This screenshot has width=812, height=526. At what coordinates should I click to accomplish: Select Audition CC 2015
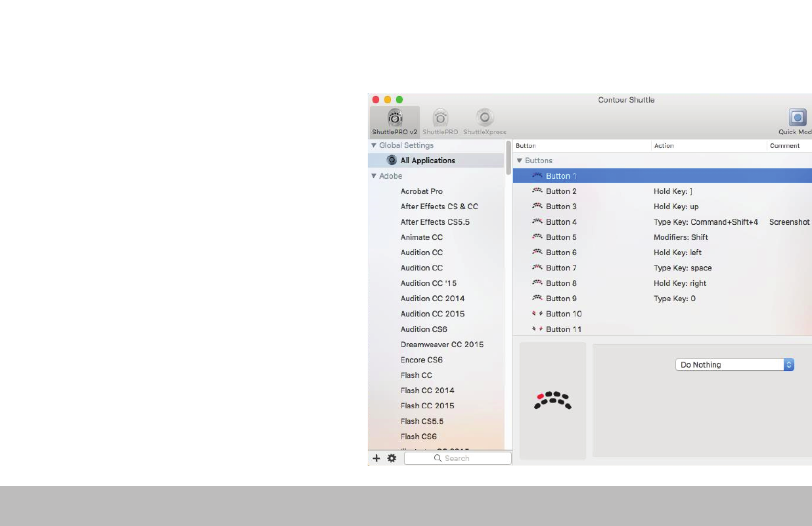tap(432, 314)
